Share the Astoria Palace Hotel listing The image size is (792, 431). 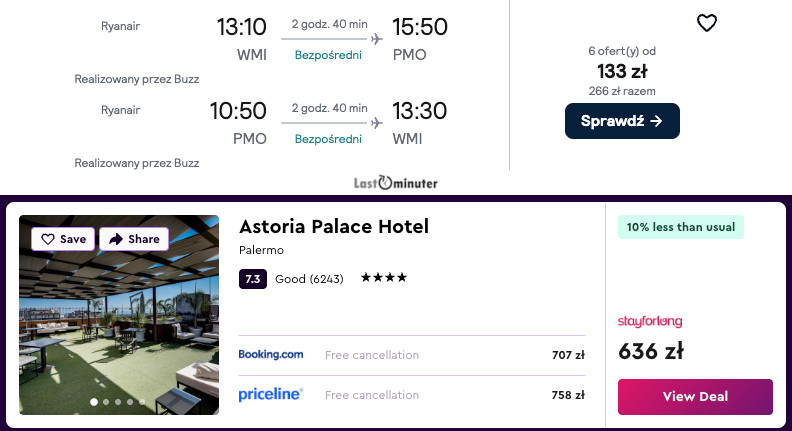click(x=134, y=239)
